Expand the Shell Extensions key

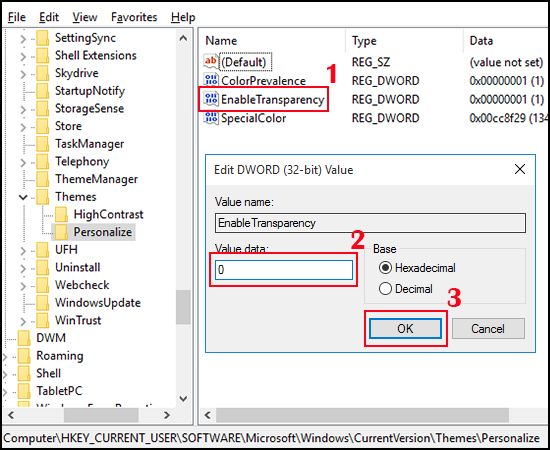click(x=23, y=56)
